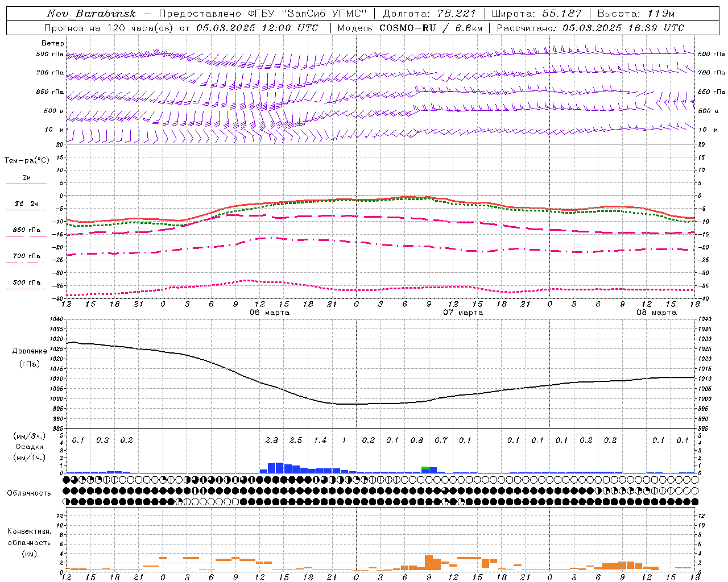
Task: Click the Долгота: 78.221 value
Action: click(429, 14)
